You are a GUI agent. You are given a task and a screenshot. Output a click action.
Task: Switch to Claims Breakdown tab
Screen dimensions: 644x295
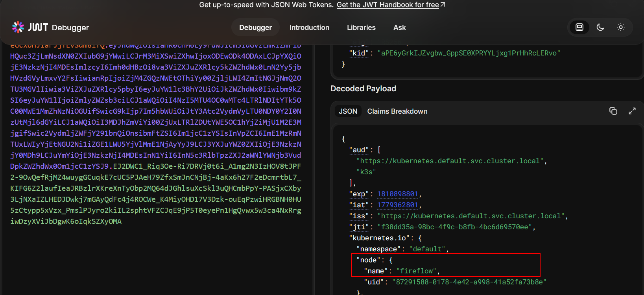coord(397,111)
